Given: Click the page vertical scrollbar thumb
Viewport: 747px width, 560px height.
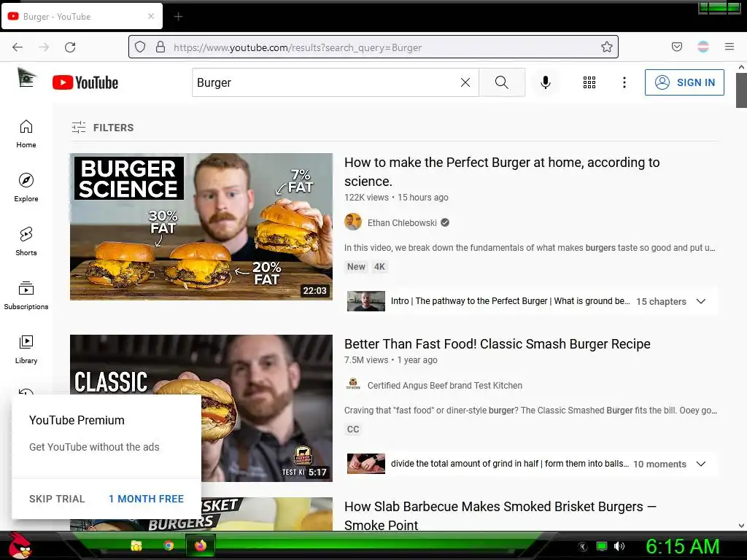Looking at the screenshot, I should pos(741,90).
